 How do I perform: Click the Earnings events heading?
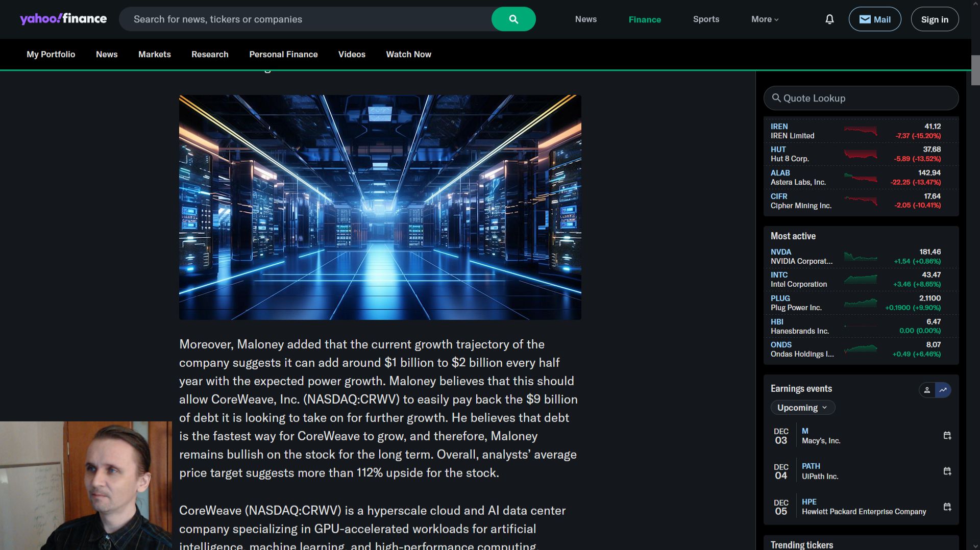(801, 389)
